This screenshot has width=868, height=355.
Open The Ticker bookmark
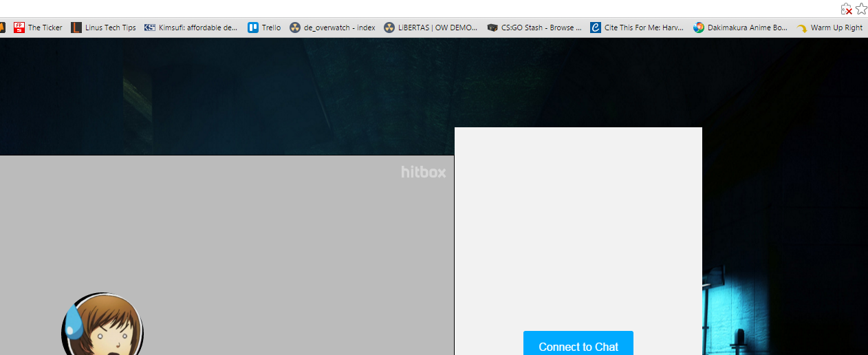(38, 28)
